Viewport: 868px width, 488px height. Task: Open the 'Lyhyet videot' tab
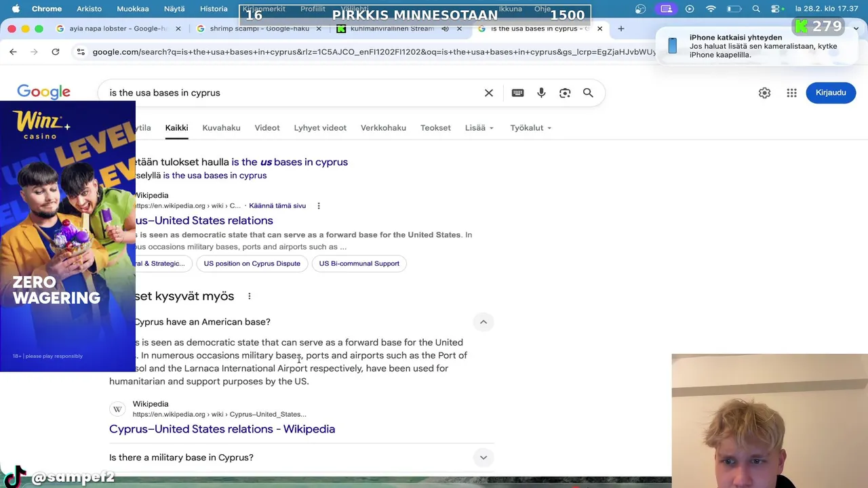[x=320, y=127]
